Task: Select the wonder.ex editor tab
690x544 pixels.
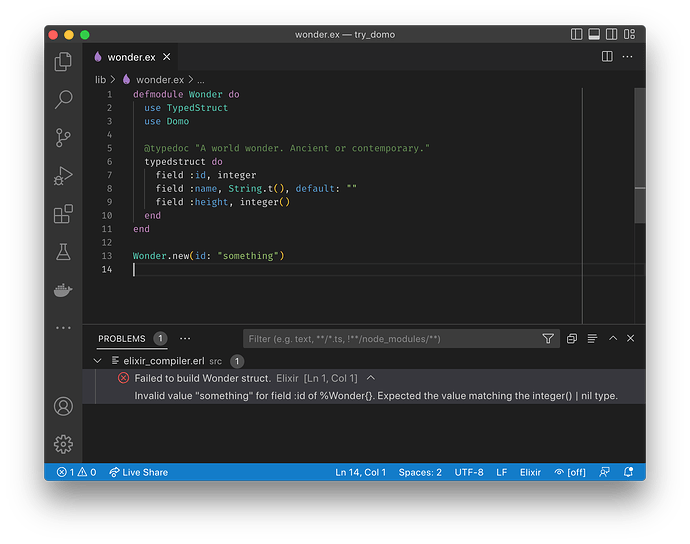Action: pyautogui.click(x=132, y=57)
